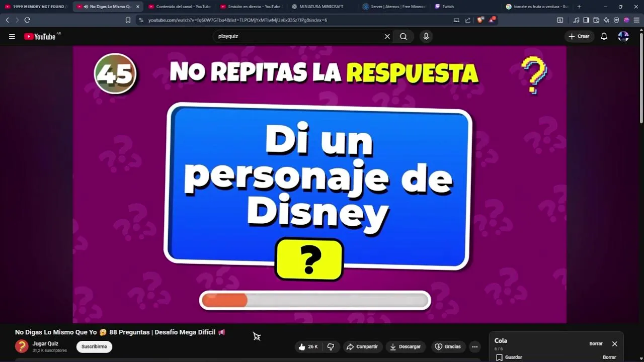Switch to the Twitch tab

point(466,7)
